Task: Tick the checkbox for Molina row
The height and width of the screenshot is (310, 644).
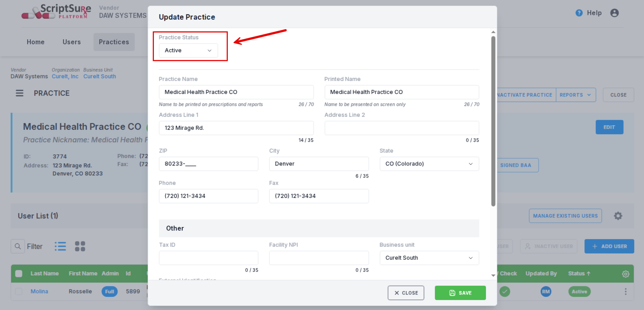Action: pyautogui.click(x=19, y=291)
